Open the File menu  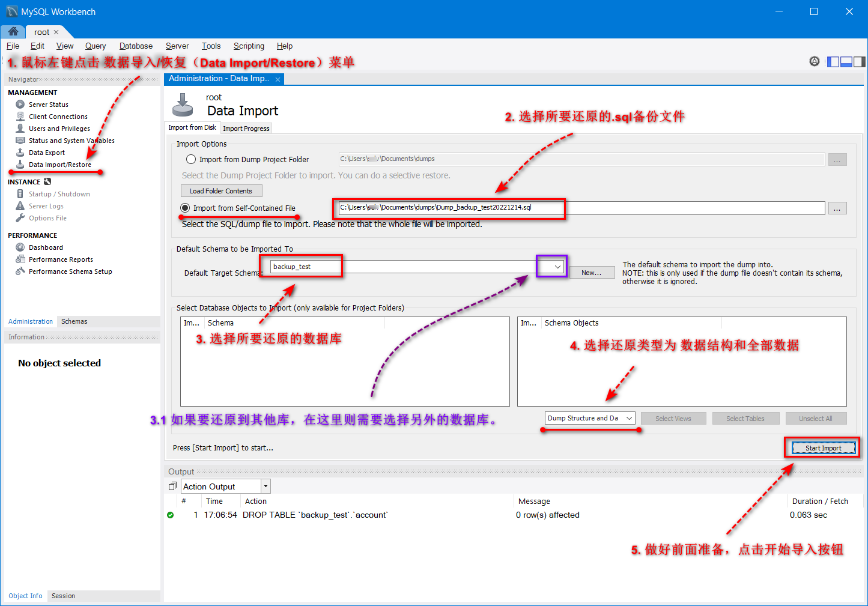(x=13, y=46)
